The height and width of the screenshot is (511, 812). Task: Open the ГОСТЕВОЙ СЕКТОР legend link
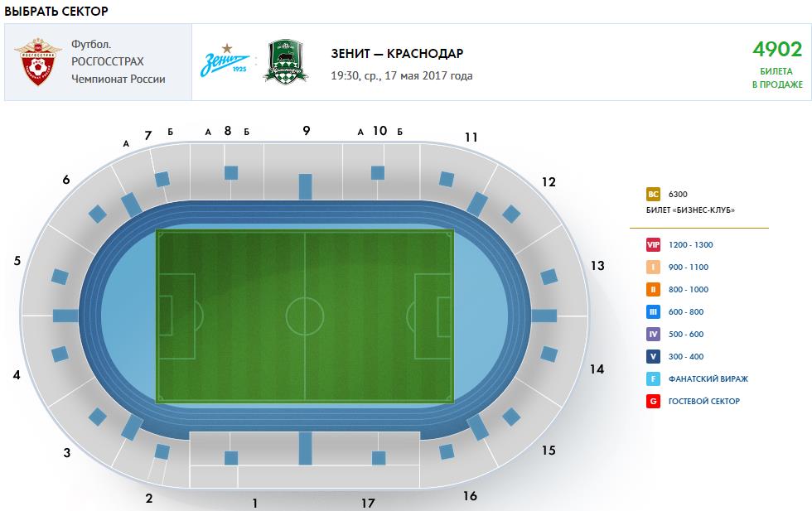703,401
